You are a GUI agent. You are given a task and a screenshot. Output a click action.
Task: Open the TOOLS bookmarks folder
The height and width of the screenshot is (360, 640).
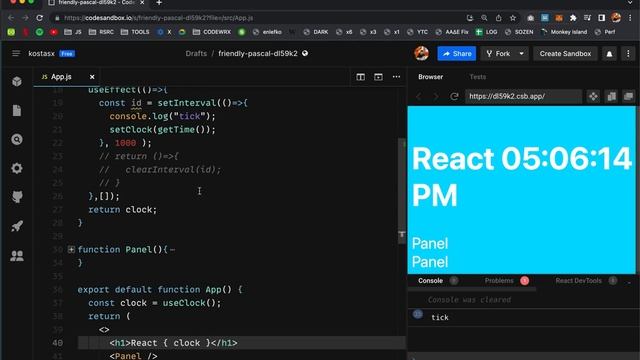click(x=135, y=32)
